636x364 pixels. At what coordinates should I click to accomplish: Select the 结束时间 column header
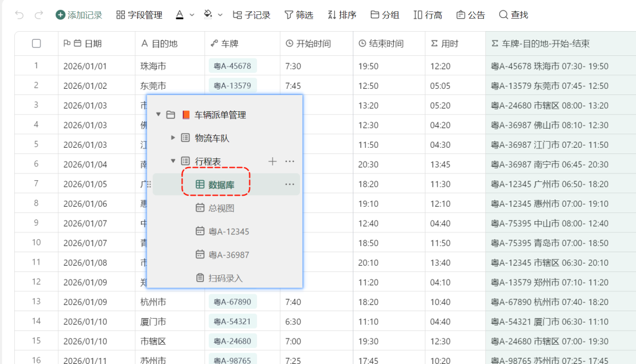click(x=389, y=43)
